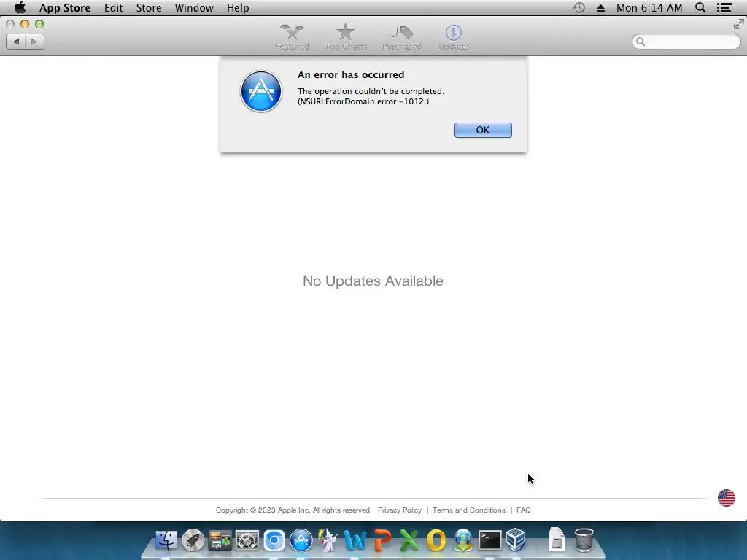Enter full screen with the corner arrows icon
Image resolution: width=747 pixels, height=560 pixels.
738,24
